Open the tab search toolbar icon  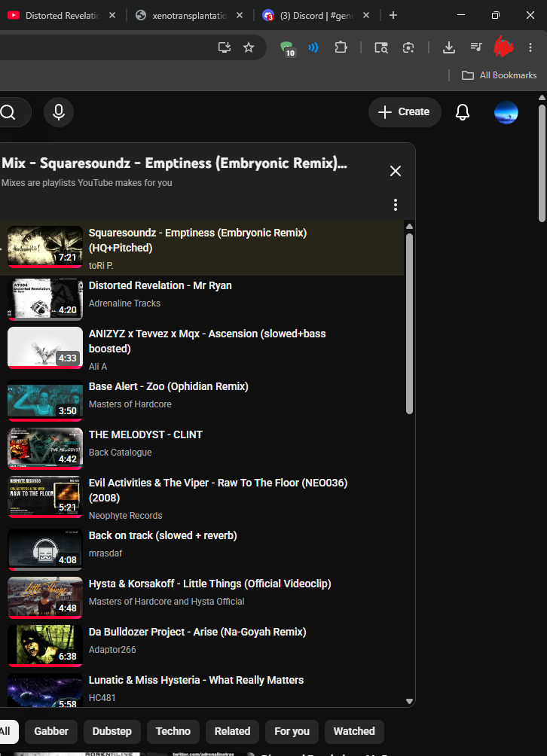pyautogui.click(x=381, y=47)
